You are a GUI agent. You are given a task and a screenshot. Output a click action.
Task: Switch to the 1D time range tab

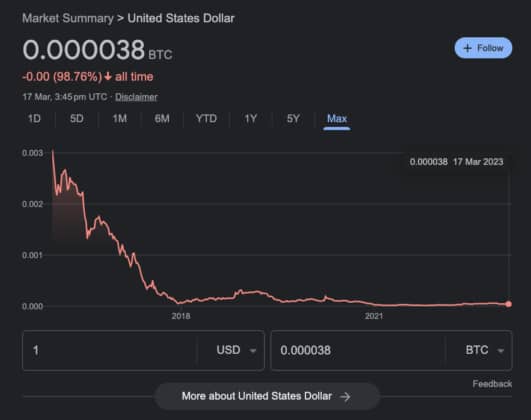tap(34, 119)
